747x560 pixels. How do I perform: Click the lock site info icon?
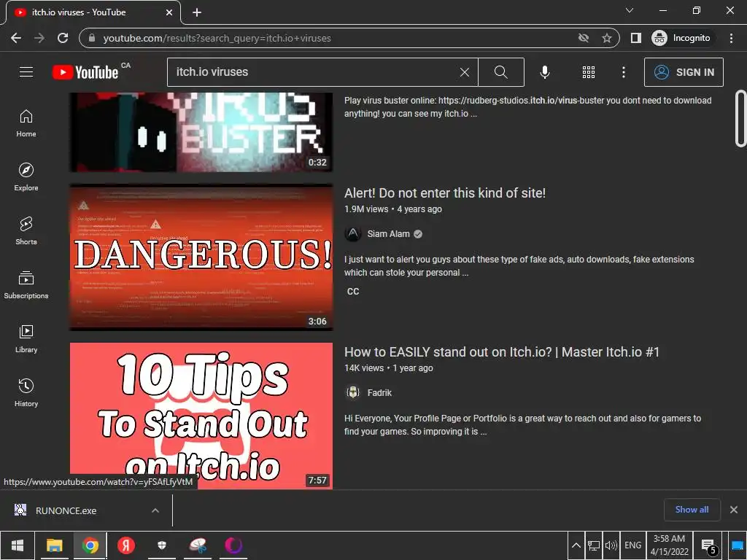point(93,38)
